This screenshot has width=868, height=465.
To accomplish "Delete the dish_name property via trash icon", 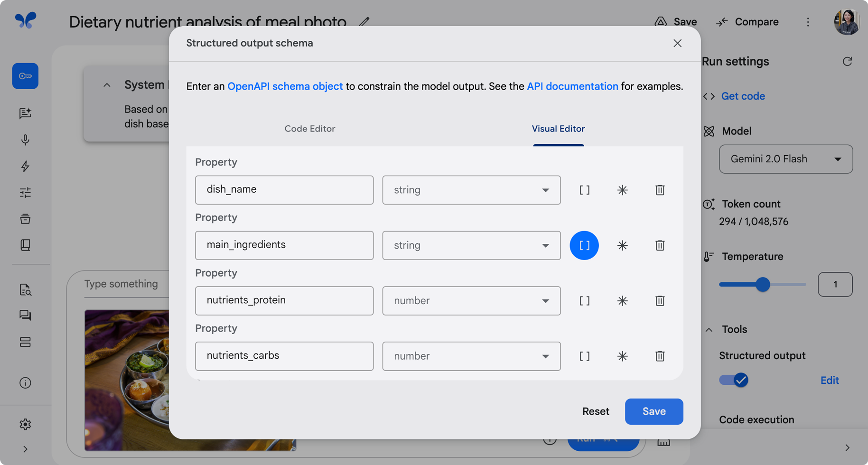I will (x=660, y=190).
